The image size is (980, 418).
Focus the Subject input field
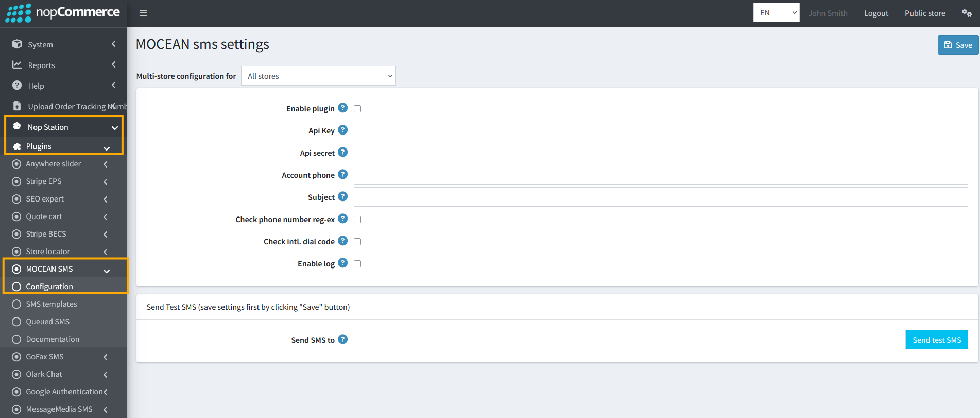coord(661,197)
